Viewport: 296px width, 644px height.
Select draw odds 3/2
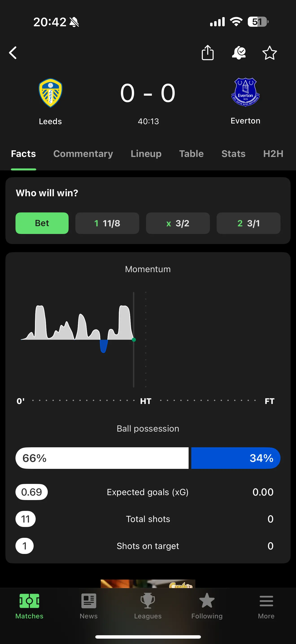[x=178, y=223]
